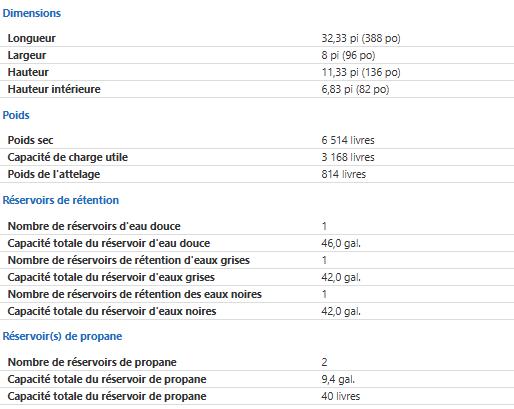Click the 814 livres value
The width and height of the screenshot is (514, 409).
point(343,174)
